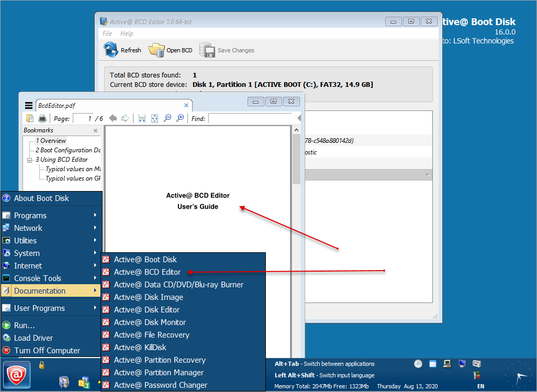Select '1 Overview' bookmark
537x392 pixels.
click(51, 141)
